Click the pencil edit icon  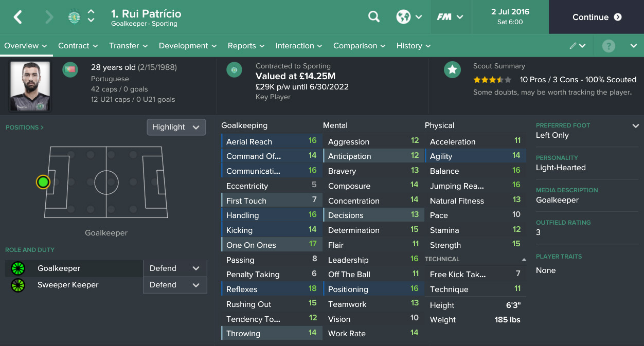pos(573,46)
